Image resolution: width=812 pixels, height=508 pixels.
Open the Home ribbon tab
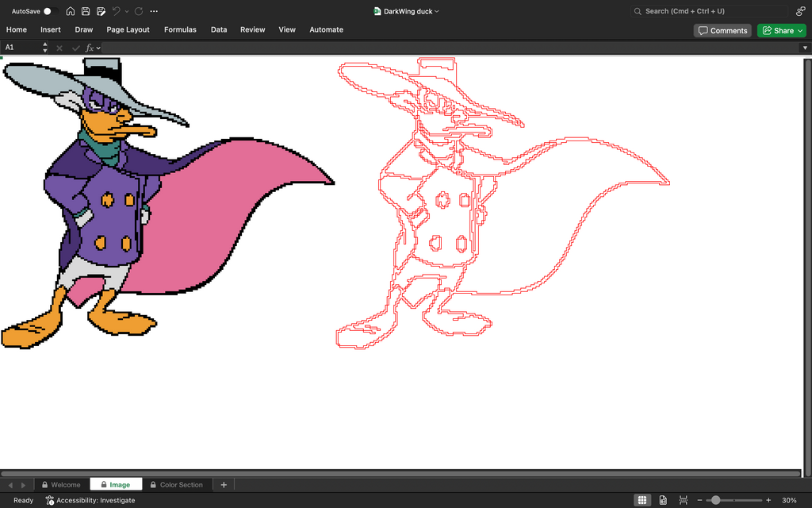pos(17,29)
